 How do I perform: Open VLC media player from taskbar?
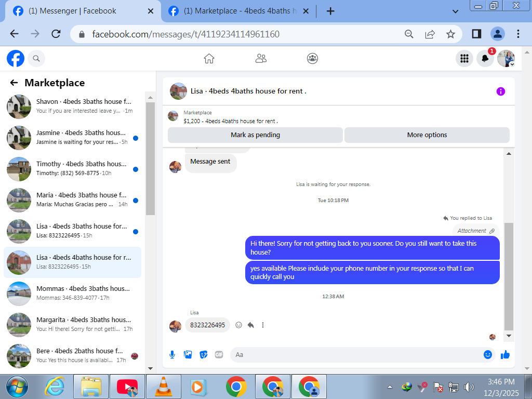coord(164,387)
